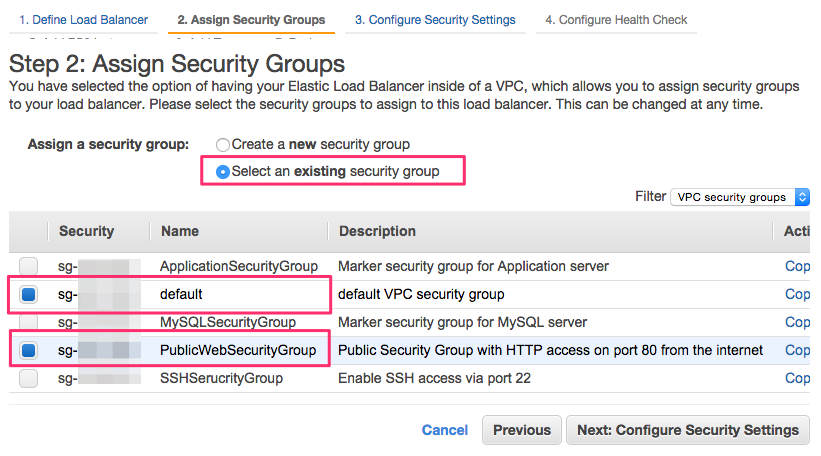Check the MySQLSecurityGroup checkbox
Screen dimensions: 821x456
pos(29,322)
